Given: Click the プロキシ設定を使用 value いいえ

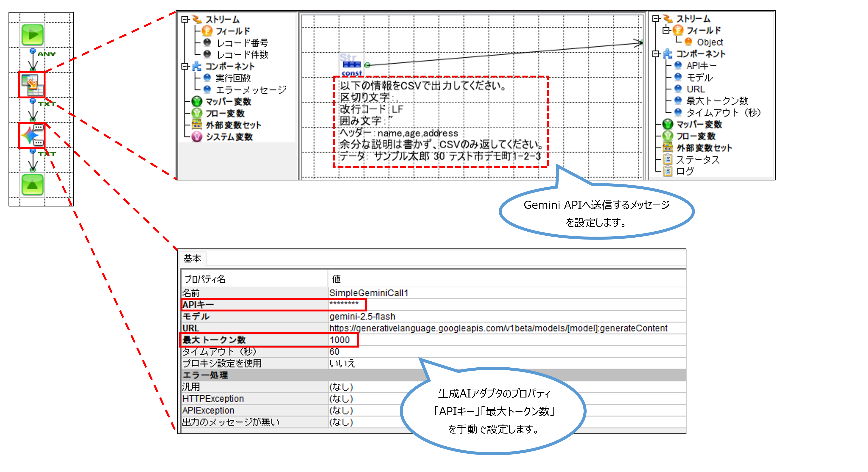Looking at the screenshot, I should tap(342, 363).
